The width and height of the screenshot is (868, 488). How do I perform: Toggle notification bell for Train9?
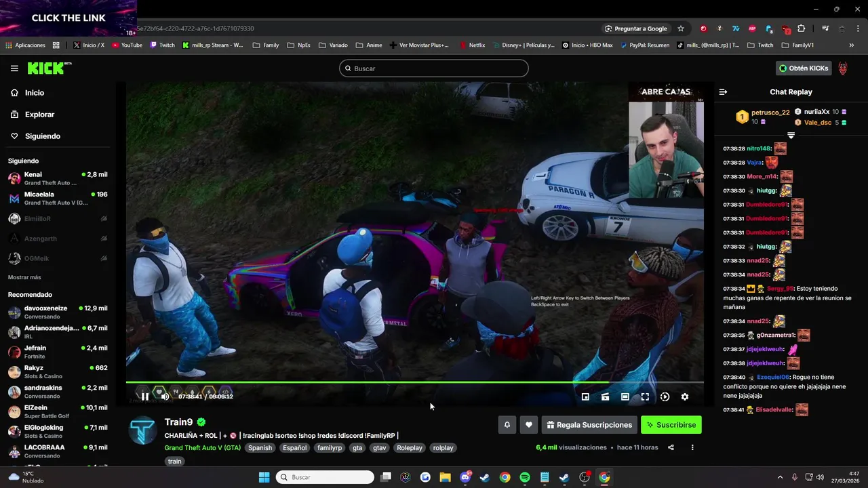pos(507,425)
